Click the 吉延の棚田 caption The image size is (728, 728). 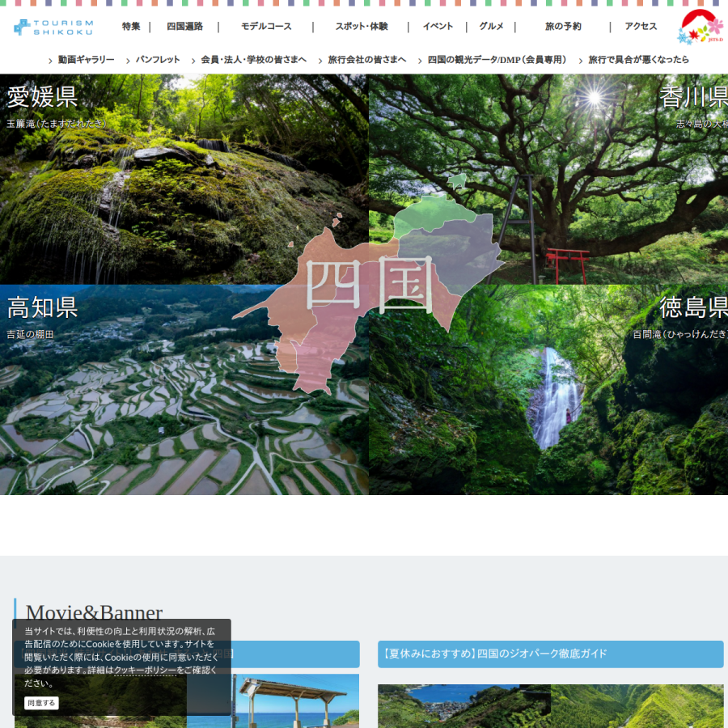coord(30,334)
